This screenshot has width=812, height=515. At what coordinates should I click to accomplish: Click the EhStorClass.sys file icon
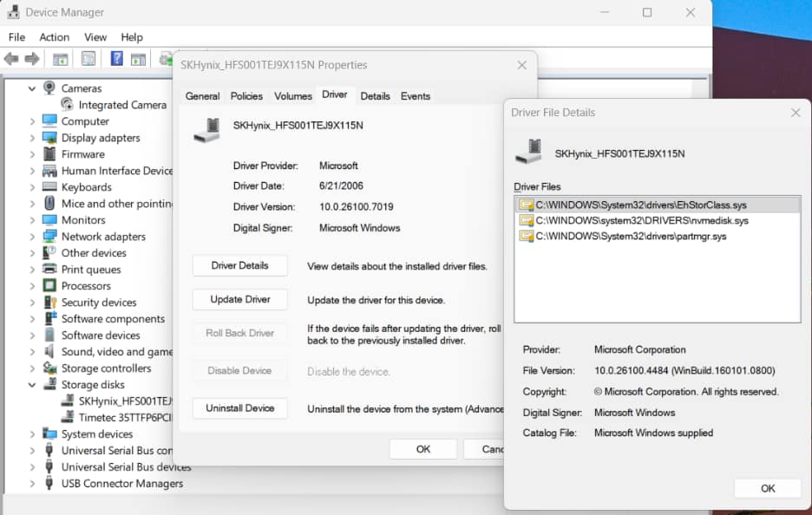pos(526,205)
